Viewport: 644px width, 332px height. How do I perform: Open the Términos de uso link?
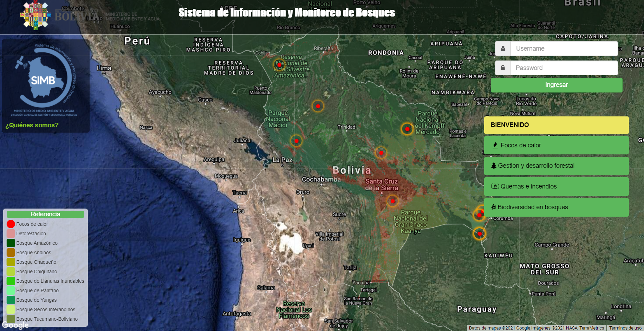(625, 328)
